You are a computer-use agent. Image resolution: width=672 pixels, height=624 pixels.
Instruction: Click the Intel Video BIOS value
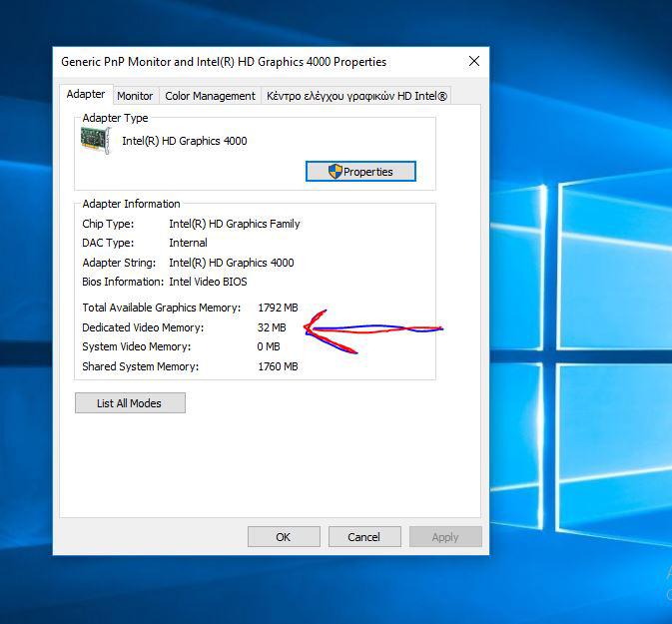pos(208,282)
